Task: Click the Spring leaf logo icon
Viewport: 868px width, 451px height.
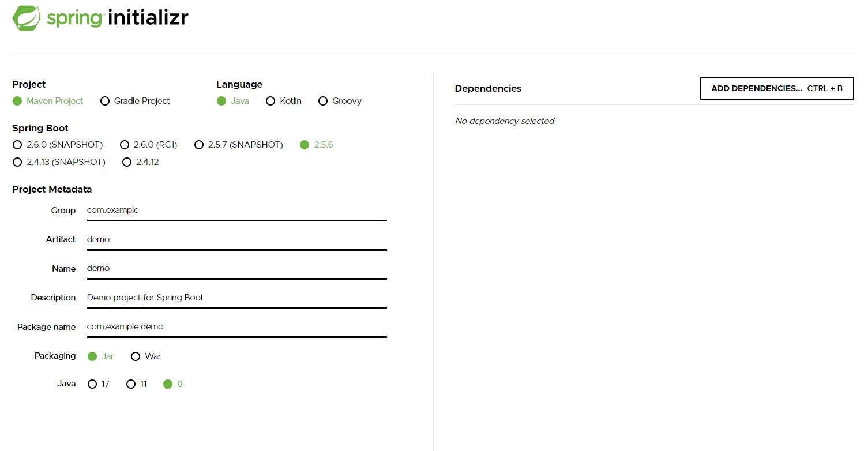Action: coord(27,18)
